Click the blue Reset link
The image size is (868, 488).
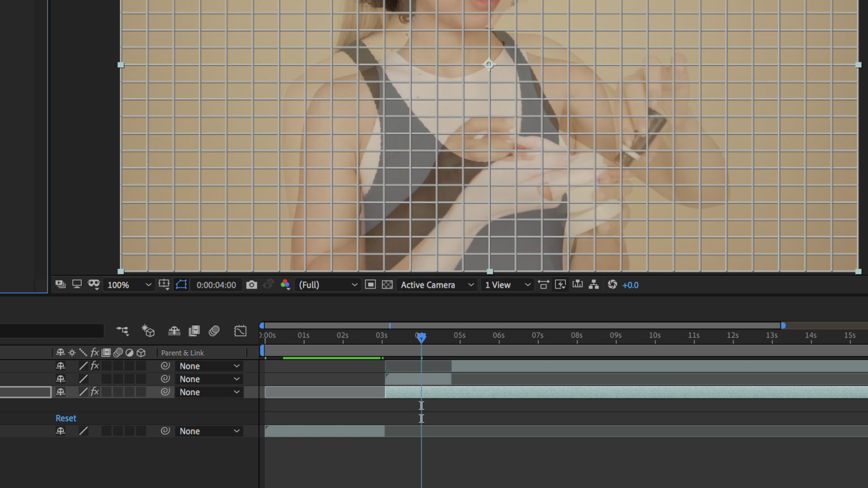(x=66, y=418)
